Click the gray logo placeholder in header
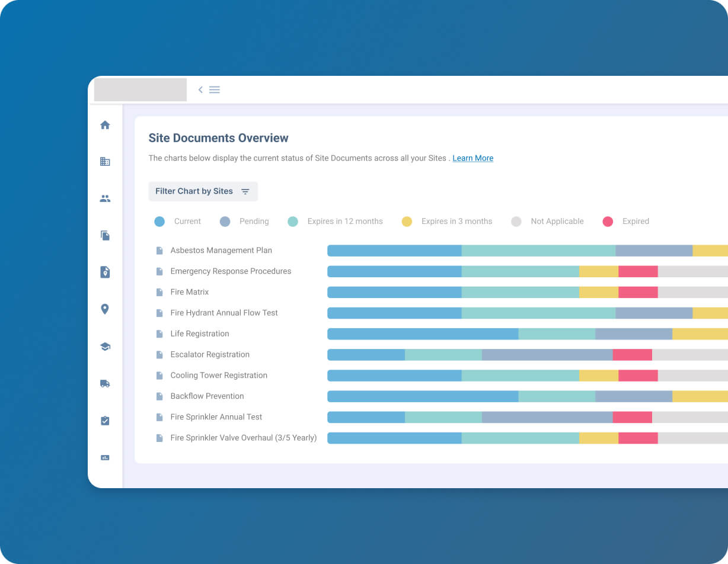This screenshot has width=728, height=564. pyautogui.click(x=141, y=90)
